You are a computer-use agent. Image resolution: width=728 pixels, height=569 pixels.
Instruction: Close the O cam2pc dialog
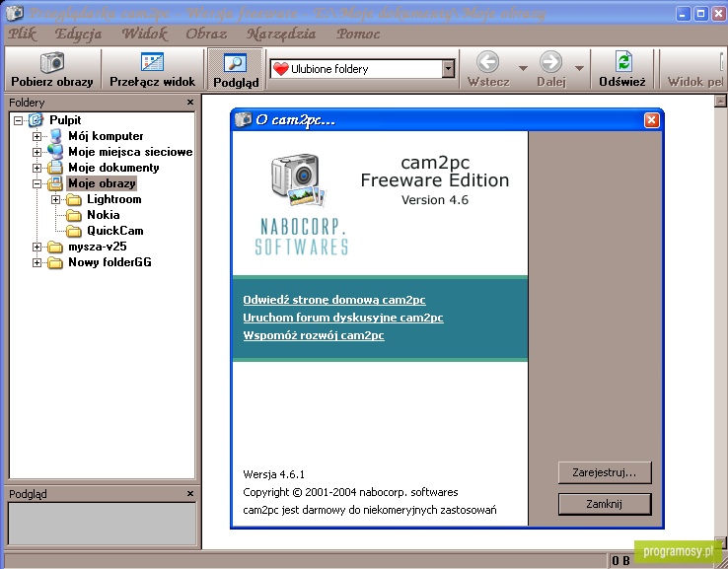pos(651,120)
